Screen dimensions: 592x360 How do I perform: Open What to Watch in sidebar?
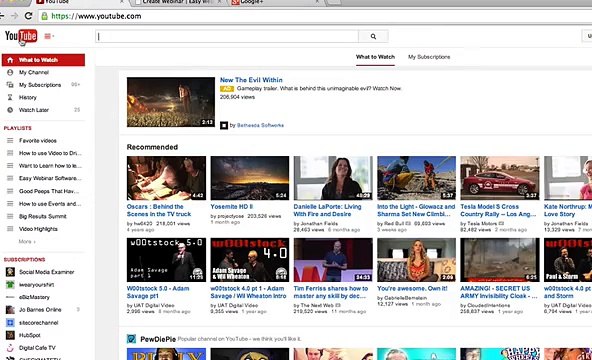(43, 60)
